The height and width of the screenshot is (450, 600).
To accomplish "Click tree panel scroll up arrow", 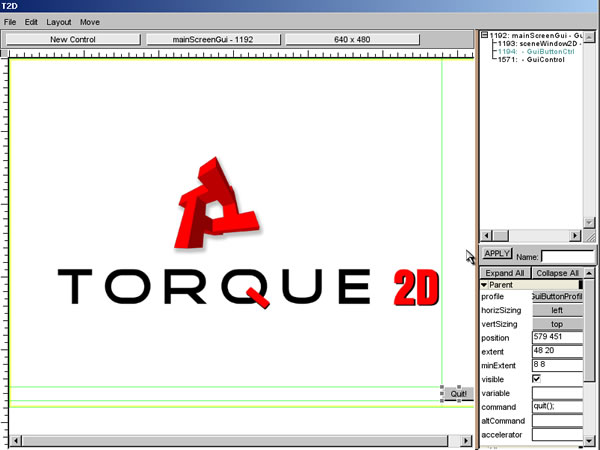I will (x=589, y=37).
